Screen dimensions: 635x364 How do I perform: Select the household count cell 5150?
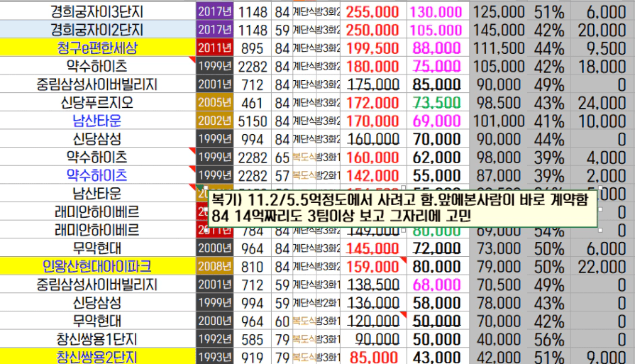253,121
